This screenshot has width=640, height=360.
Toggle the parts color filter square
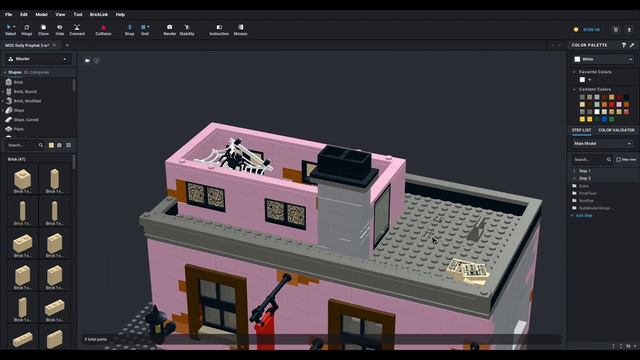pos(51,145)
